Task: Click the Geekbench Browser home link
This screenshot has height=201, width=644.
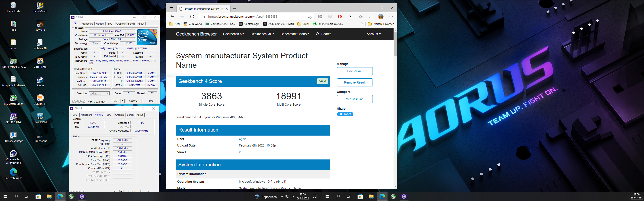Action: click(x=196, y=34)
